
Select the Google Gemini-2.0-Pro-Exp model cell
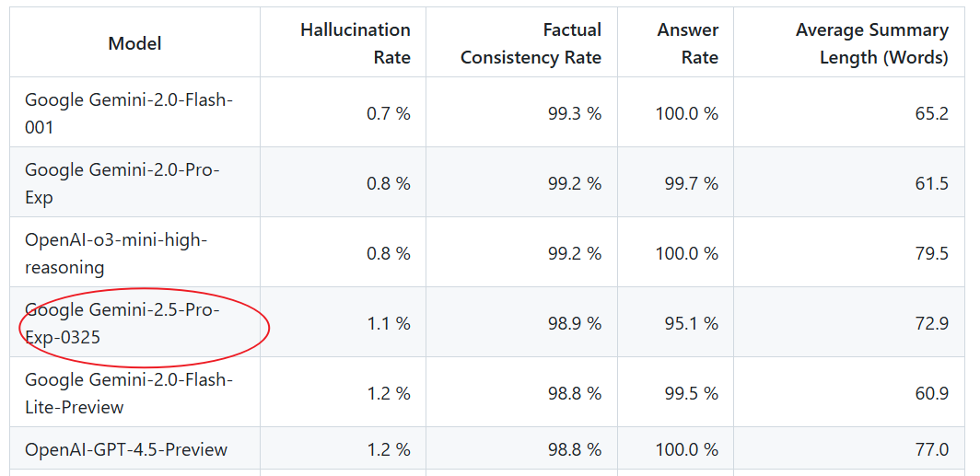135,182
